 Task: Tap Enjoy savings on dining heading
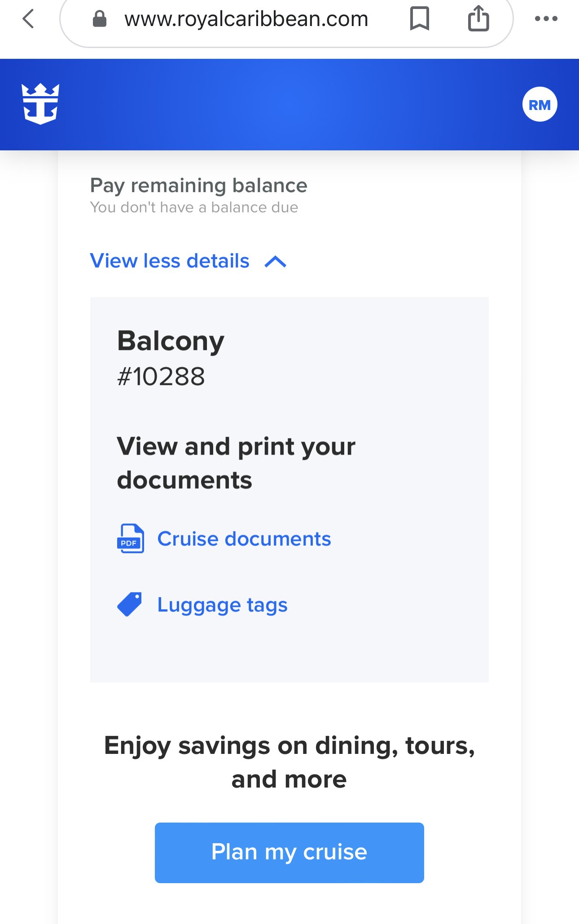[289, 762]
